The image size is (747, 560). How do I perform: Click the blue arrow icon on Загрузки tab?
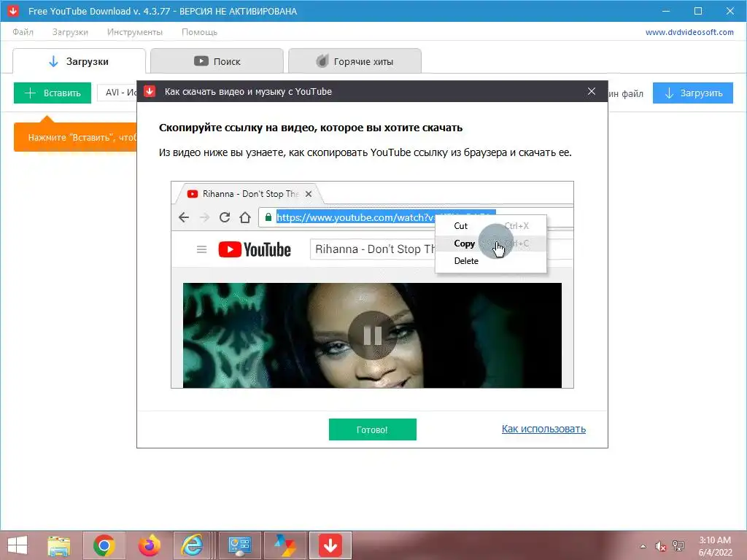pyautogui.click(x=53, y=61)
